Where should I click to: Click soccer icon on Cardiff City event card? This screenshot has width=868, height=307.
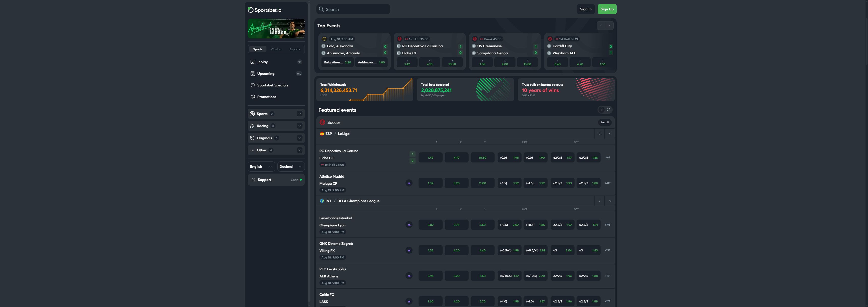tap(550, 39)
